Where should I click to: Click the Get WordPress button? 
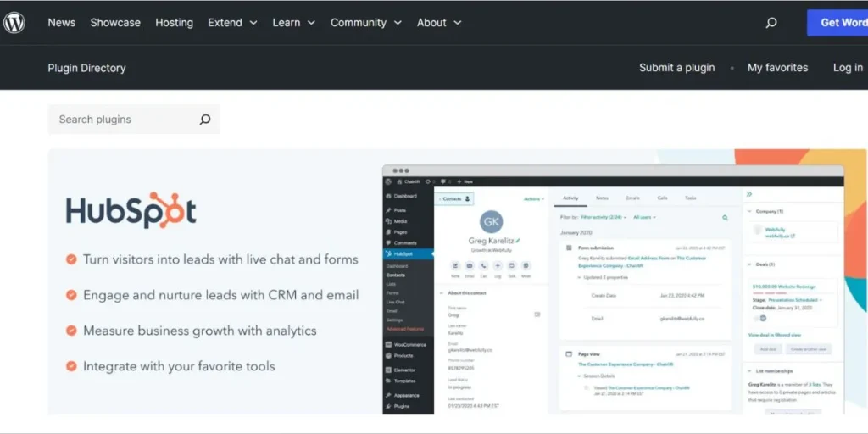coord(837,23)
